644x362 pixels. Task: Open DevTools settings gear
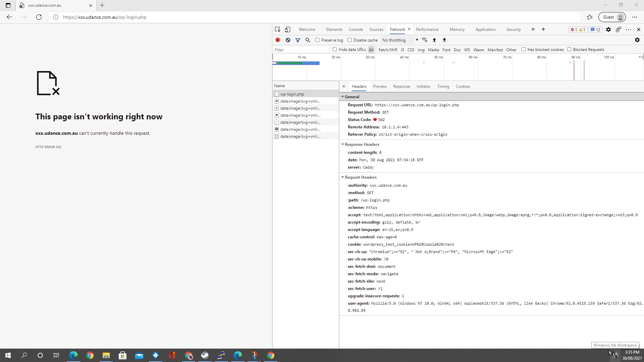click(x=608, y=29)
